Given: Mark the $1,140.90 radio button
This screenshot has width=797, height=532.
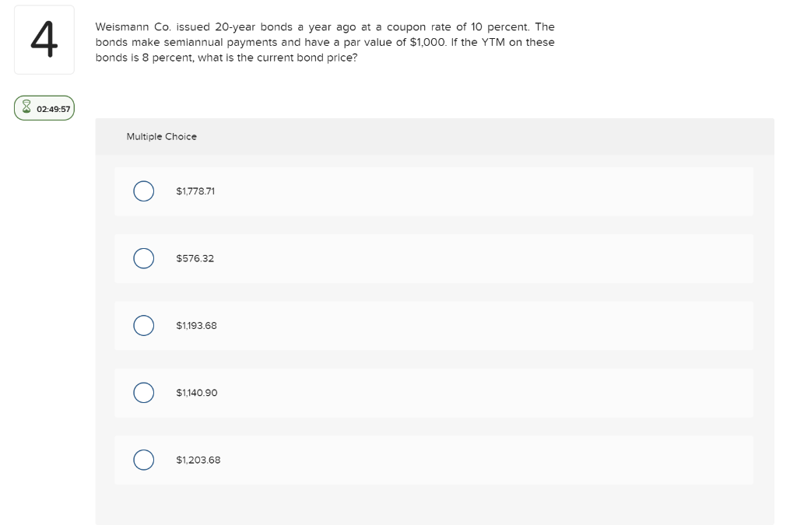Looking at the screenshot, I should pyautogui.click(x=142, y=393).
